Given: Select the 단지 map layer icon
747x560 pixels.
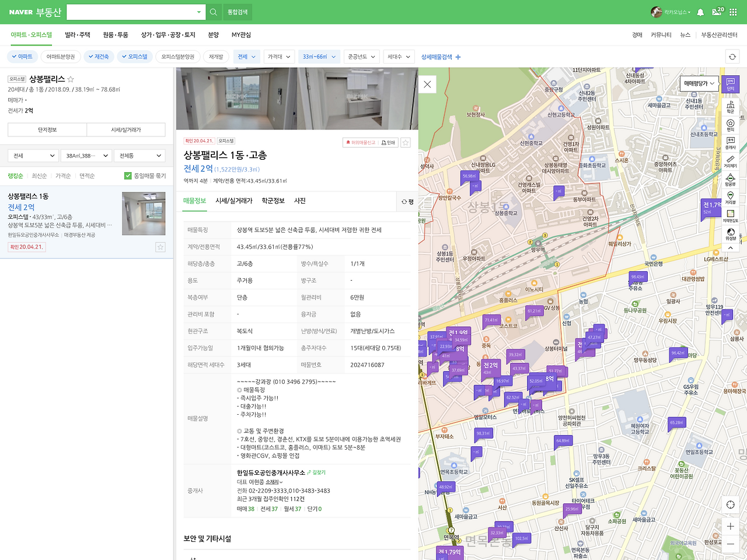Looking at the screenshot, I should 730,85.
